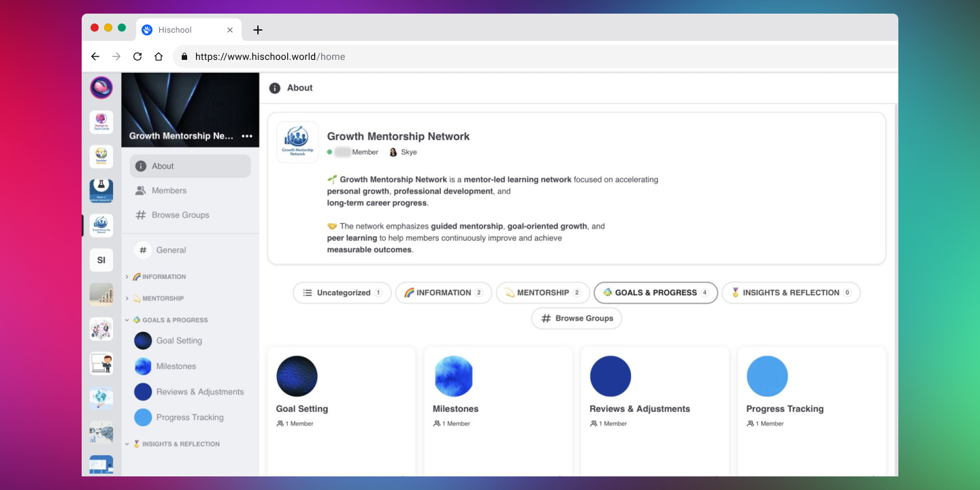Open Members in the sidebar
The height and width of the screenshot is (490, 980).
pos(190,191)
